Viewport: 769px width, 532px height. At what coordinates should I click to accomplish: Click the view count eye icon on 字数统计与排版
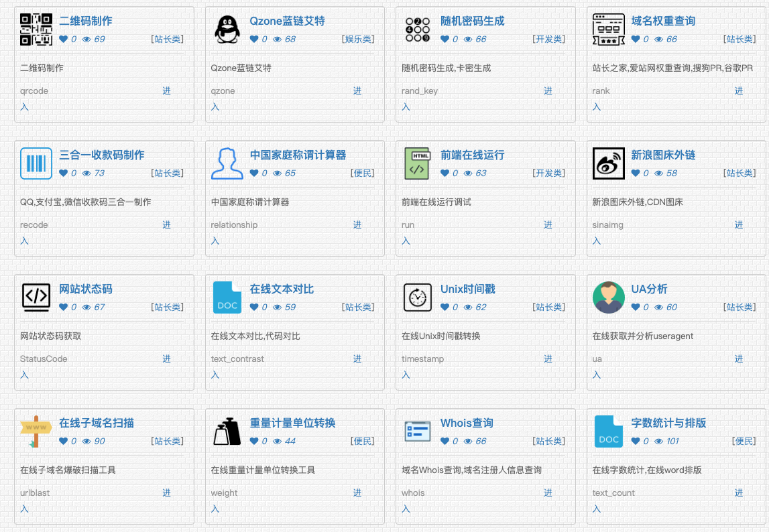[658, 442]
